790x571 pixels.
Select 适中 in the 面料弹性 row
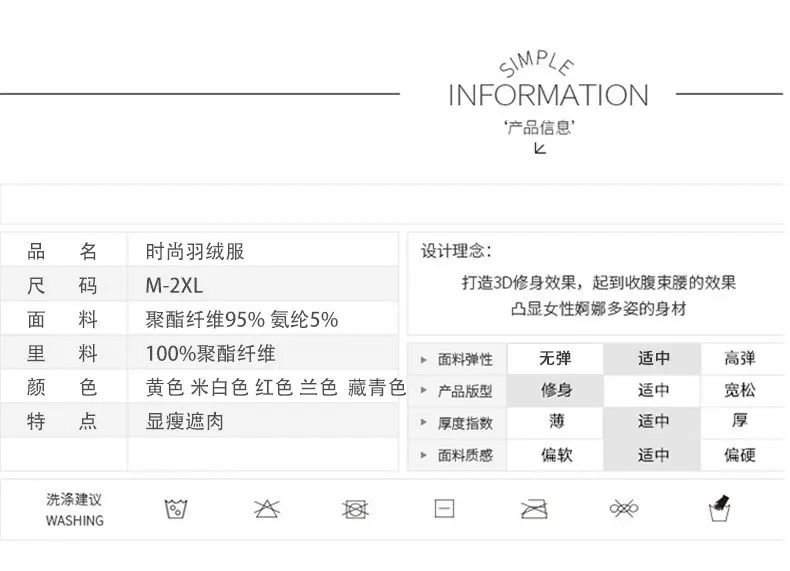click(x=653, y=359)
